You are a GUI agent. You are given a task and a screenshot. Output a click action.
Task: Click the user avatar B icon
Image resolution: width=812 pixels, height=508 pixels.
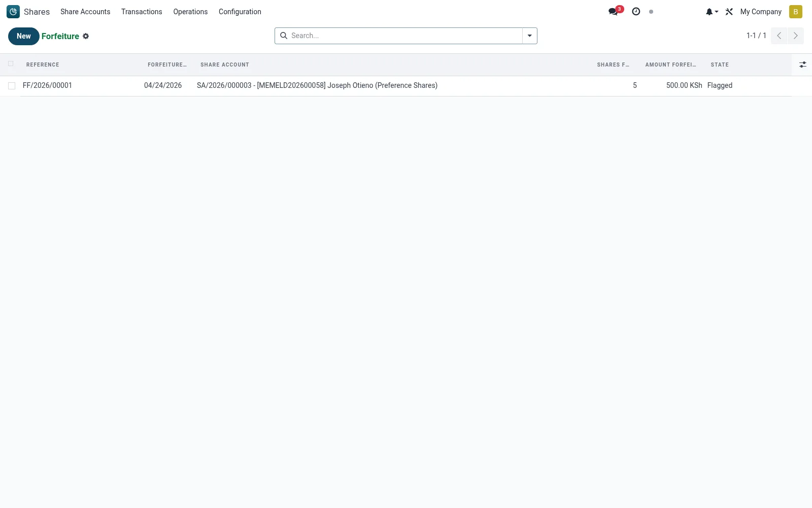[x=796, y=12]
